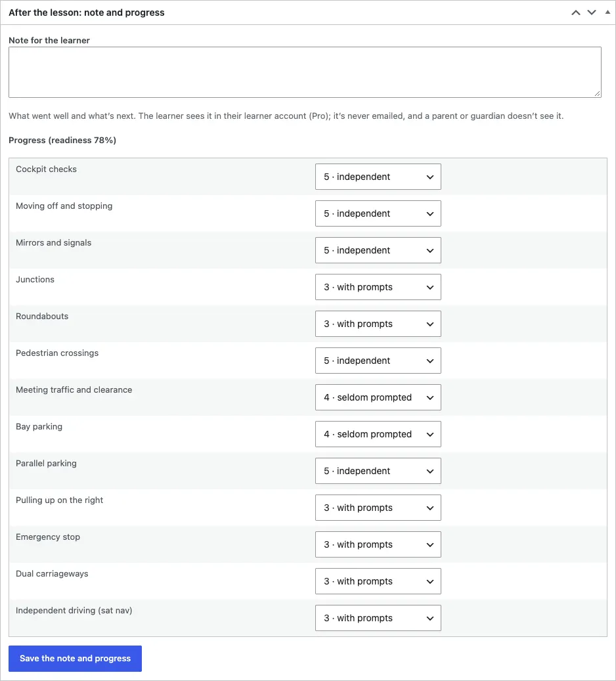
Task: Click Save the note and progress
Action: (75, 659)
